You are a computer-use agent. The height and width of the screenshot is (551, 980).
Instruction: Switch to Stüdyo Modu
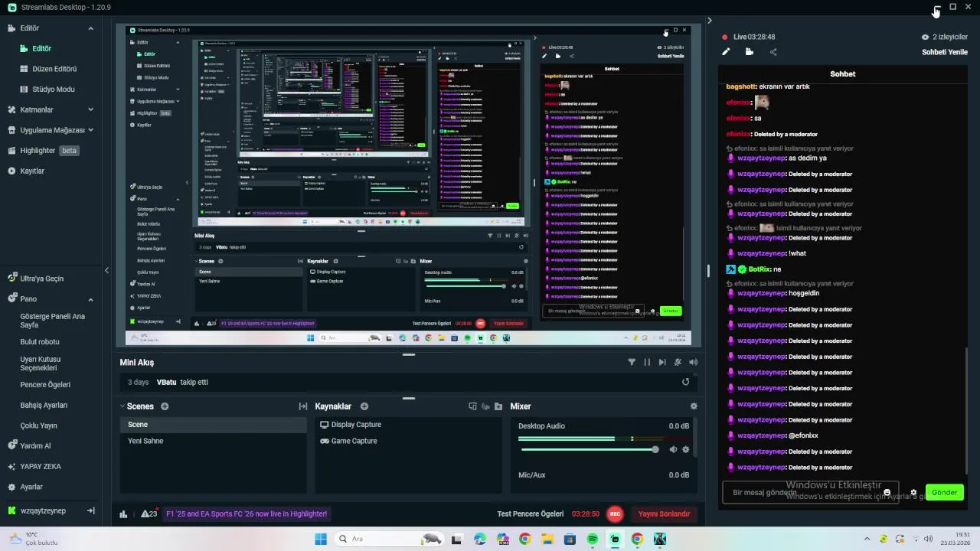[x=53, y=89]
